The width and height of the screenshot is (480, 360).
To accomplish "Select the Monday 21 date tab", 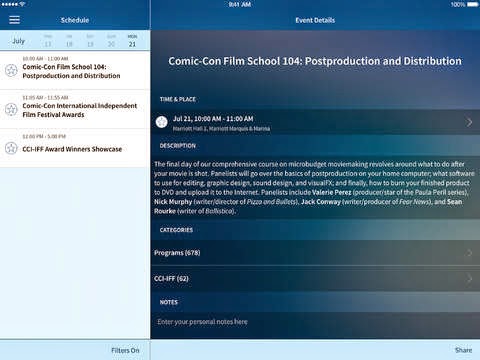I will click(132, 41).
